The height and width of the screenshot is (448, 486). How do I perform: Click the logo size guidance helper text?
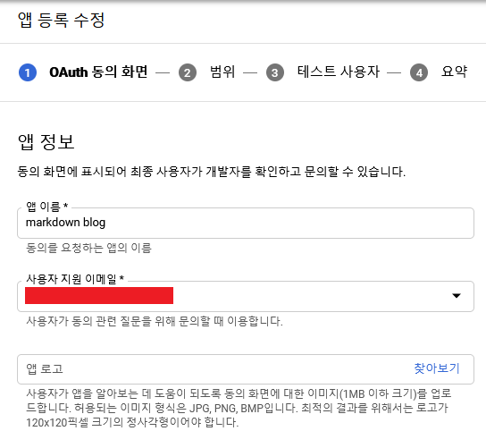point(239,408)
